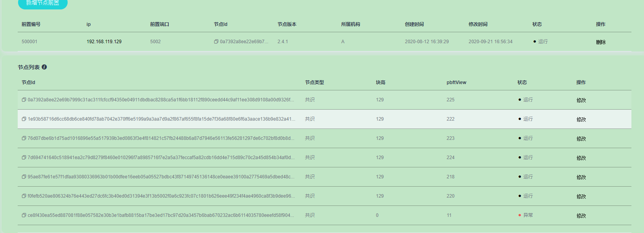The height and width of the screenshot is (233, 644).
Task: Copy node Id starting with 0a7392a8ee22e69b7999c
Action: [24, 100]
